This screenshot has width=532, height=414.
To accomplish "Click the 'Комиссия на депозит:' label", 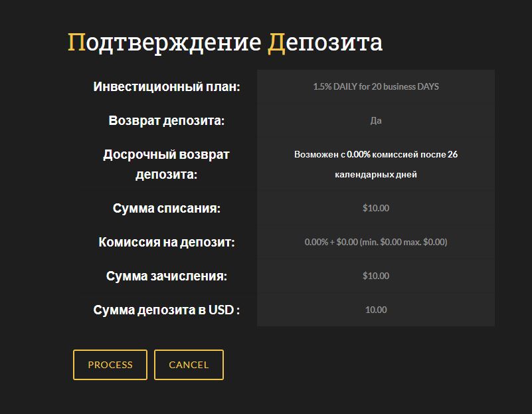I will pyautogui.click(x=167, y=242).
